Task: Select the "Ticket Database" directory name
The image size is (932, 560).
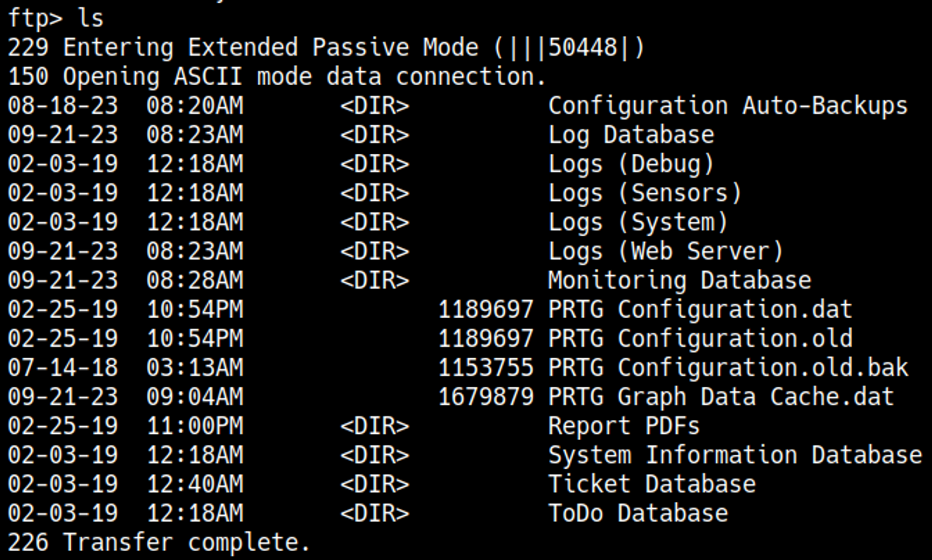Action: click(x=652, y=485)
